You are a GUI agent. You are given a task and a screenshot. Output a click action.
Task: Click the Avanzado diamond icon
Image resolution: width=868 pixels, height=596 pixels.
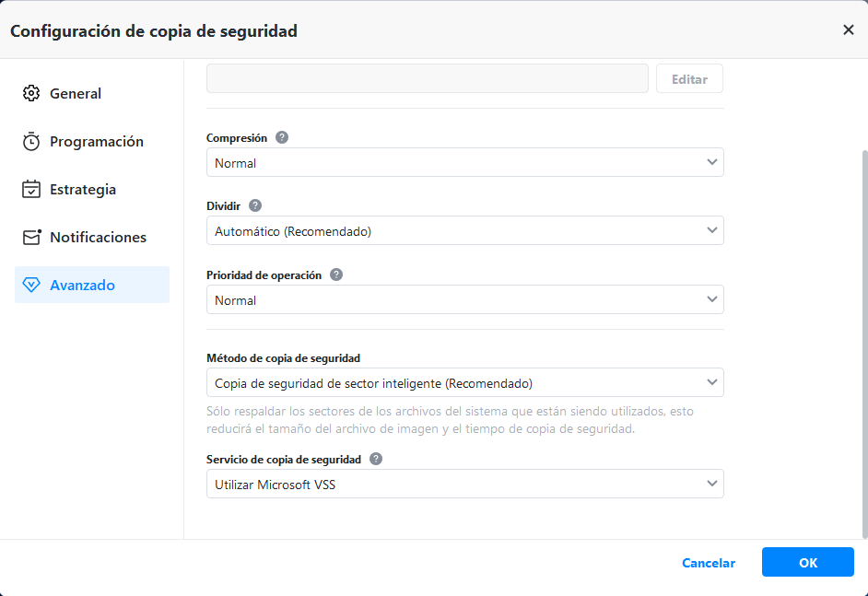(x=31, y=285)
